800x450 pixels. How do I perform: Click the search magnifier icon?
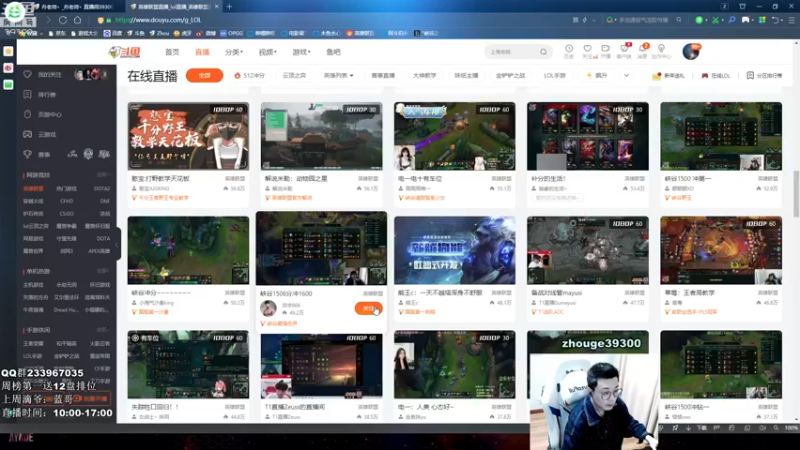tap(543, 52)
